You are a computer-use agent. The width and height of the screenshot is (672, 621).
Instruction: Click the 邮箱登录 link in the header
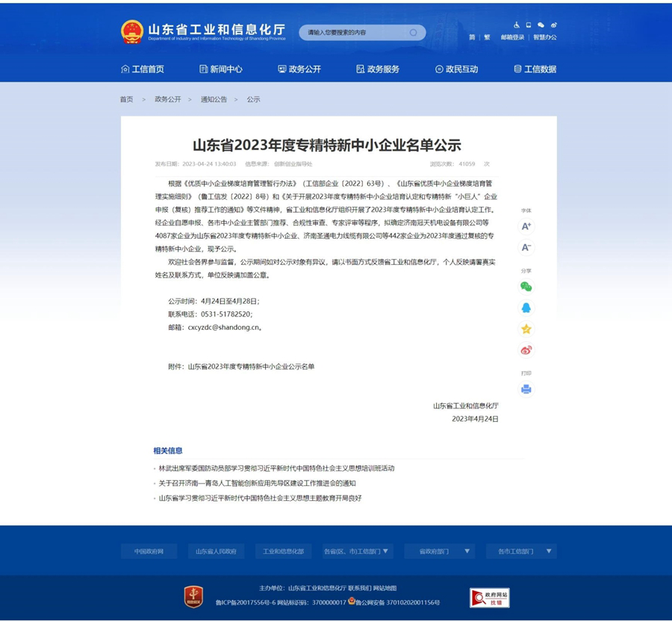(512, 37)
